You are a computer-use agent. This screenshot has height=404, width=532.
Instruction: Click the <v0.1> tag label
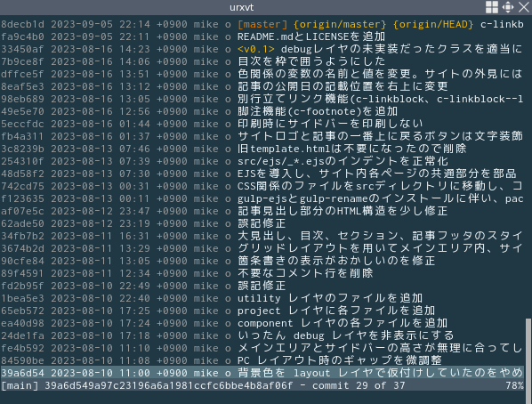[256, 49]
